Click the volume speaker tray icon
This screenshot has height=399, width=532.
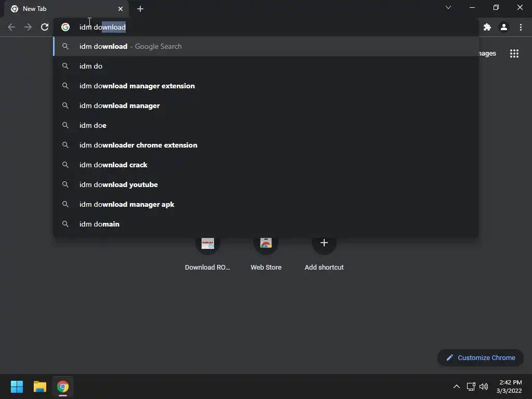coord(484,387)
